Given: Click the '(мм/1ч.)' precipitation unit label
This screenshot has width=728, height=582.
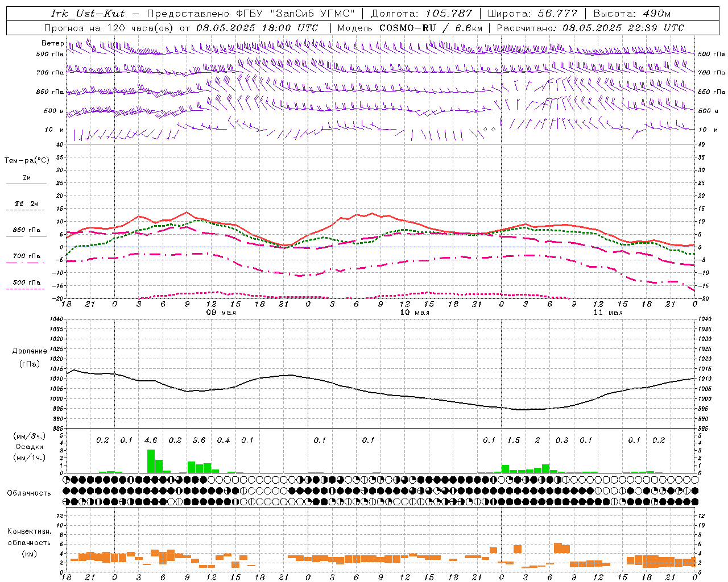Looking at the screenshot, I should coord(29,457).
